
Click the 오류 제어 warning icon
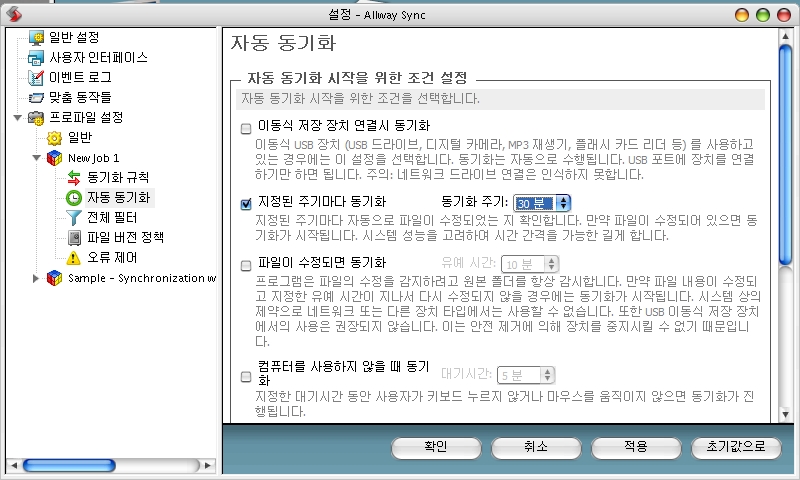73,258
